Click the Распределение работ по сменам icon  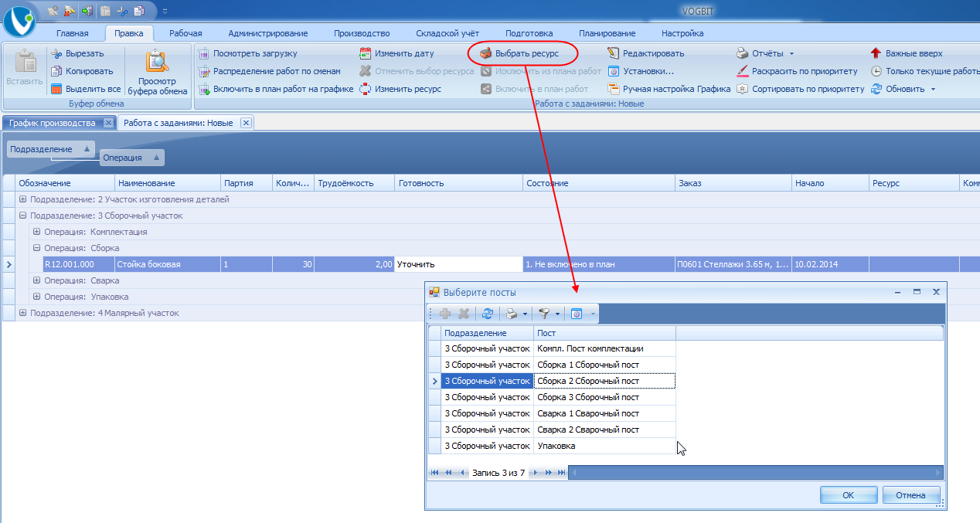click(204, 71)
